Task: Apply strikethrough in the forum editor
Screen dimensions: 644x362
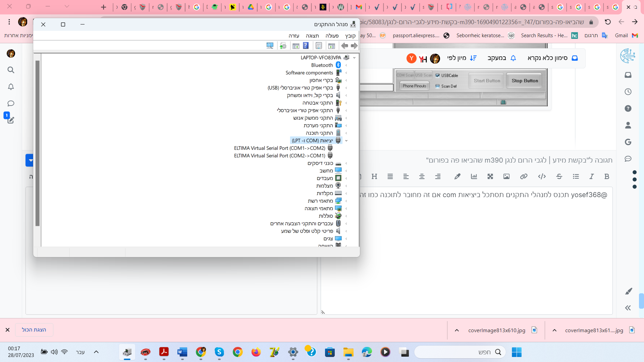Action: pos(559,177)
